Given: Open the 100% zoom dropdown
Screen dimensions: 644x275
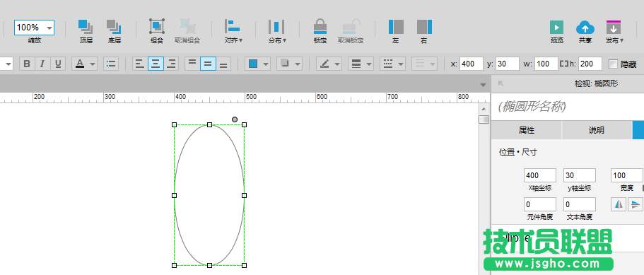Looking at the screenshot, I should point(34,28).
